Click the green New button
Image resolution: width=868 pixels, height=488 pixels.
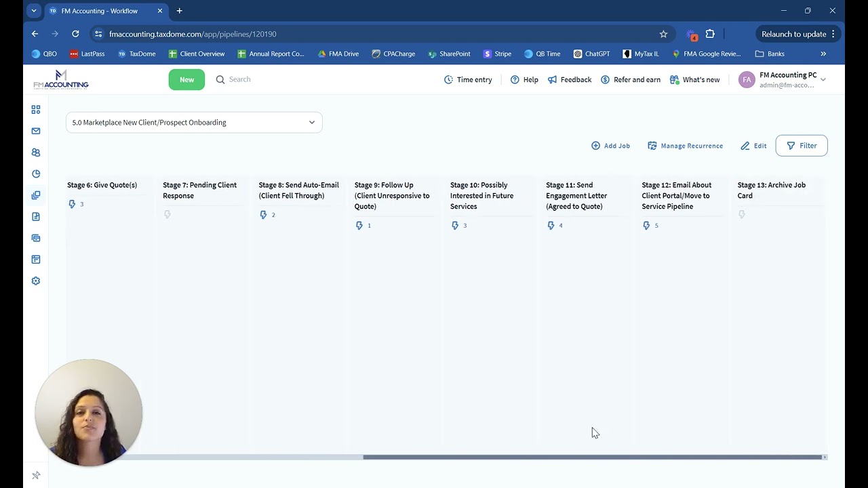coord(186,79)
